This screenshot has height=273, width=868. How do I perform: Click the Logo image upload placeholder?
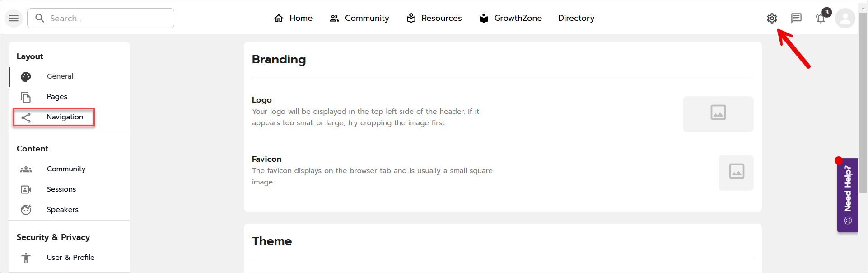pyautogui.click(x=718, y=114)
